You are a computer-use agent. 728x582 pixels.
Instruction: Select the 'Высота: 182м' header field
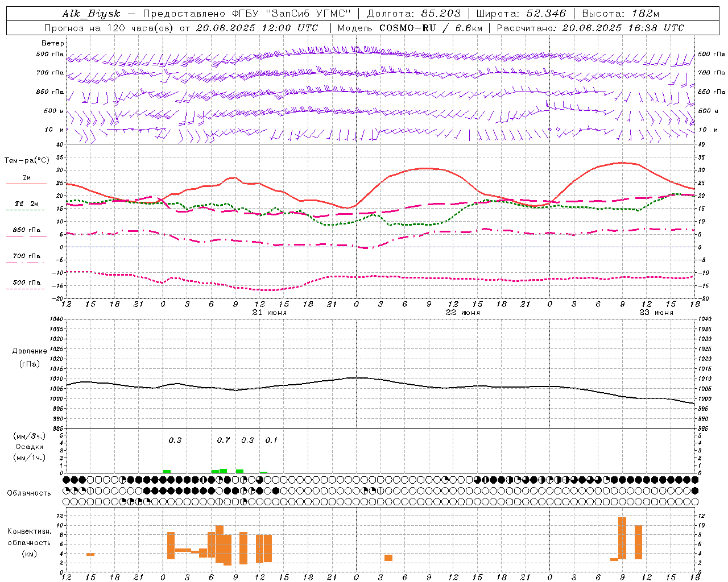(621, 14)
